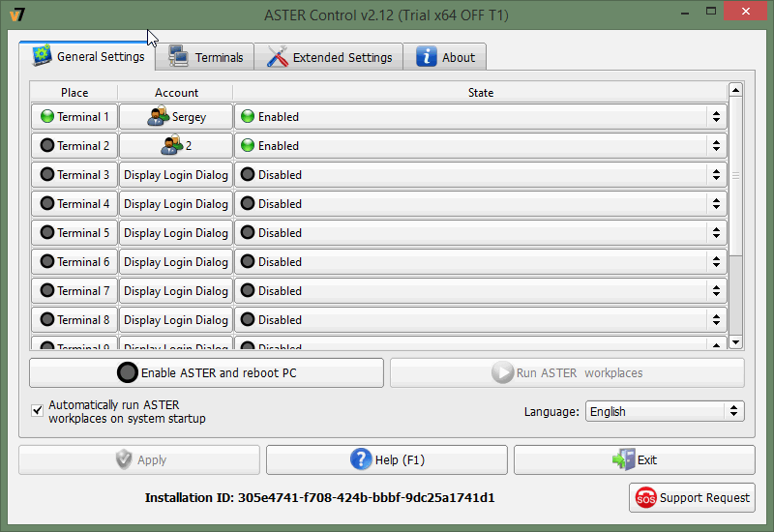Click the Apply button
Screen dimensions: 774x532
[x=139, y=460]
